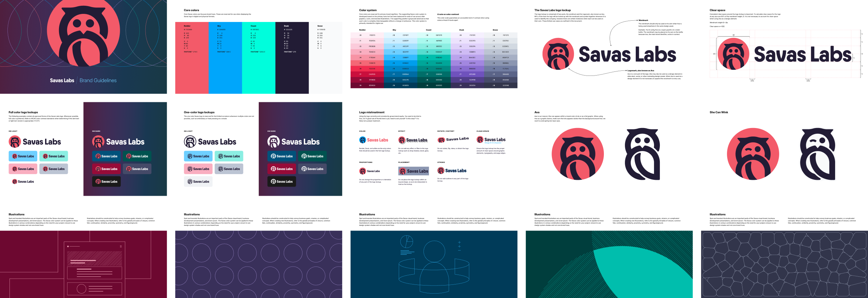Select the person silhouette in the blue illustration

pyautogui.click(x=434, y=268)
